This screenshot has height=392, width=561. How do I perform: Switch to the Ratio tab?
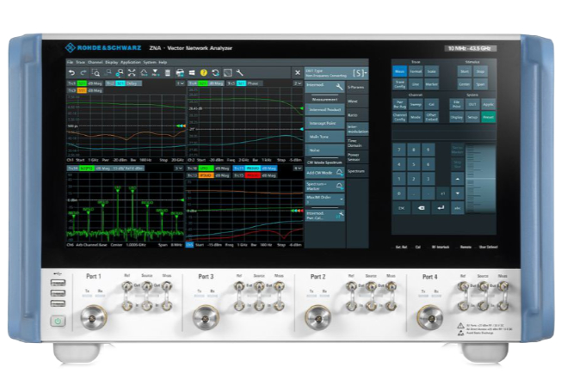coord(357,115)
